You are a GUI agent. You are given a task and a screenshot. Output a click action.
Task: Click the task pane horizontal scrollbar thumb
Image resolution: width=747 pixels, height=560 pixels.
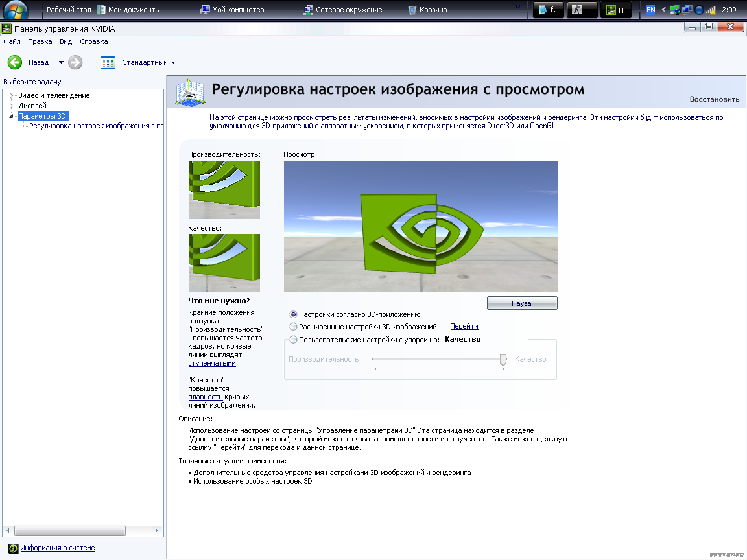(x=70, y=530)
